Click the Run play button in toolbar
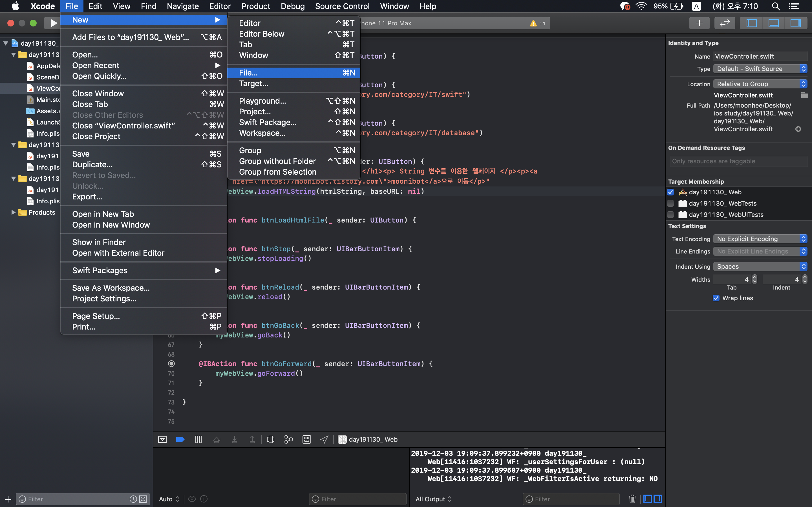Screen dimensions: 812x507 tap(53, 23)
